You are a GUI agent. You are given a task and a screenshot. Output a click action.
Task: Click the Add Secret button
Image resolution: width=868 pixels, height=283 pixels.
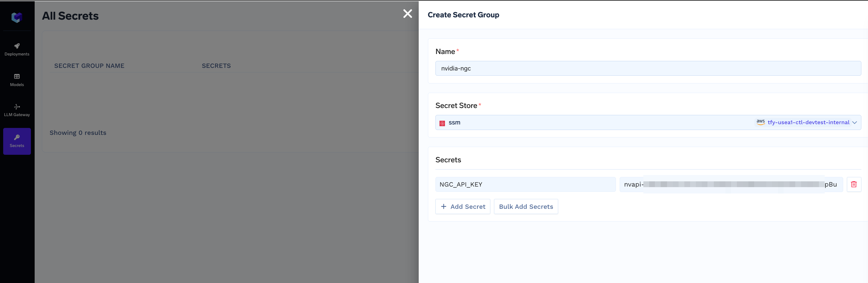[x=463, y=206]
